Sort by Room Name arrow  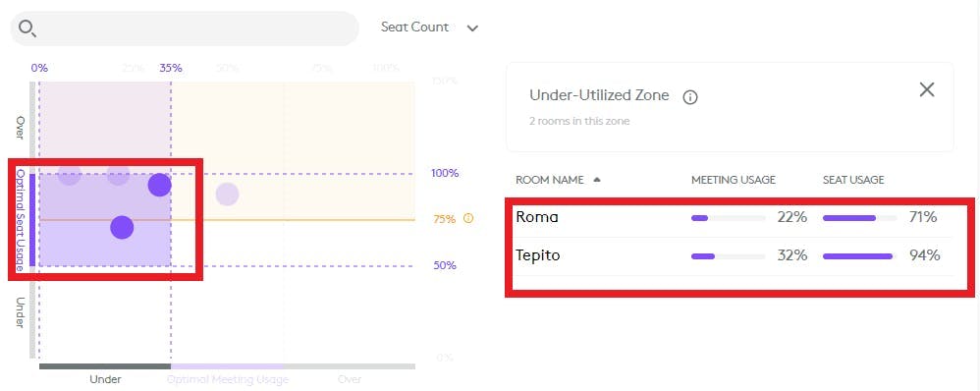pyautogui.click(x=597, y=180)
